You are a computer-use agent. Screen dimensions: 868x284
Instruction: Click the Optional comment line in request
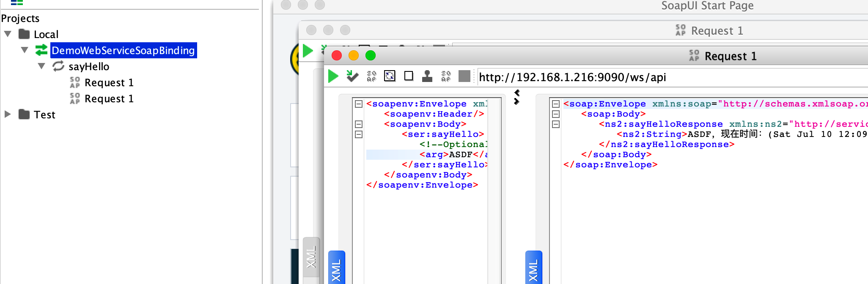453,145
